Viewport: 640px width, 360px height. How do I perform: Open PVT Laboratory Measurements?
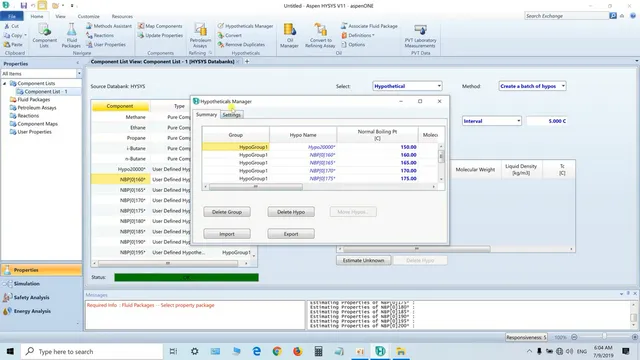(x=420, y=36)
